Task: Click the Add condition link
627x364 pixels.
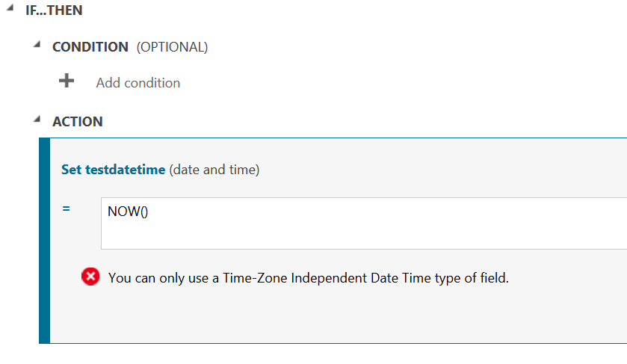Action: click(138, 83)
